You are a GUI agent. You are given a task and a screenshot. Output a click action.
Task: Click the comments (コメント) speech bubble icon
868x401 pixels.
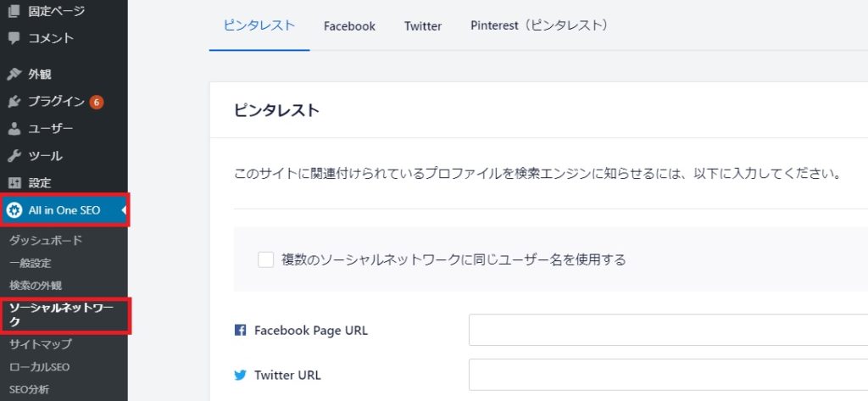[x=14, y=37]
